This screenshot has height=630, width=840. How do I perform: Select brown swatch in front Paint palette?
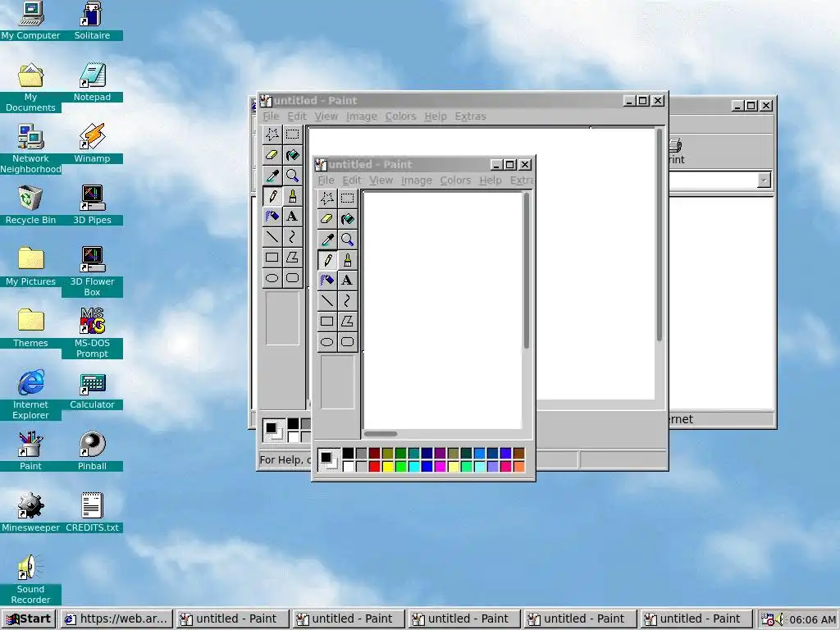518,454
